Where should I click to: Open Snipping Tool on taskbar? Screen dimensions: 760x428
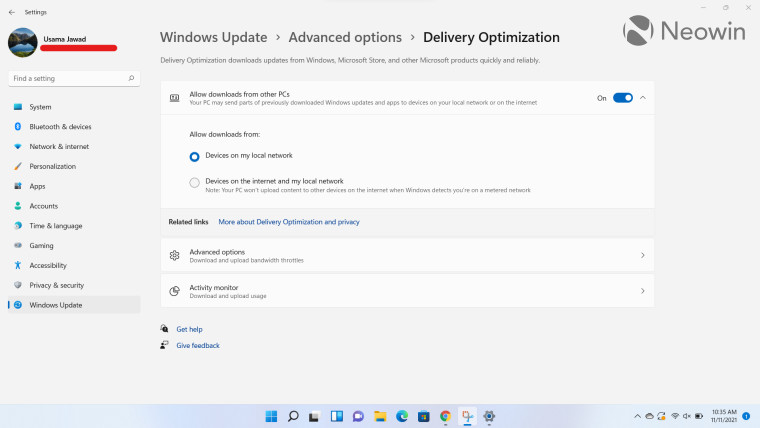[x=467, y=416]
